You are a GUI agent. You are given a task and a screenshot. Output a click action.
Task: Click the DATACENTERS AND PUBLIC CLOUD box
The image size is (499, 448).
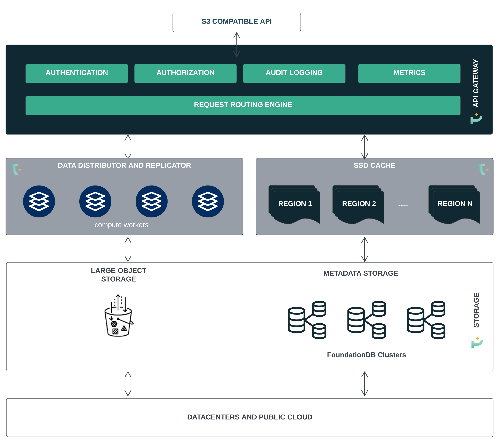249,417
